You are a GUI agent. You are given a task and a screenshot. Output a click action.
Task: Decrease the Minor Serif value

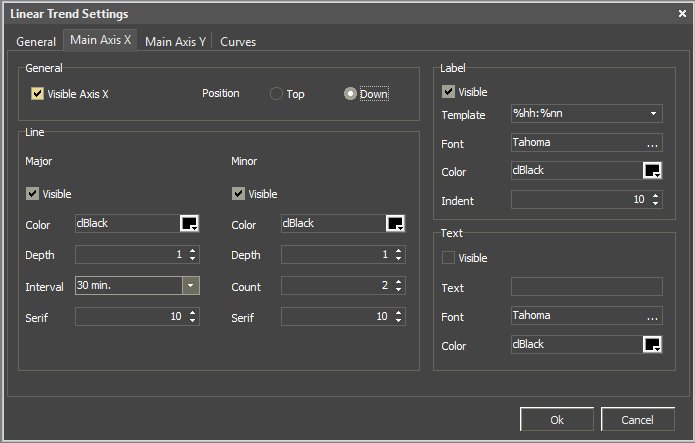(398, 321)
